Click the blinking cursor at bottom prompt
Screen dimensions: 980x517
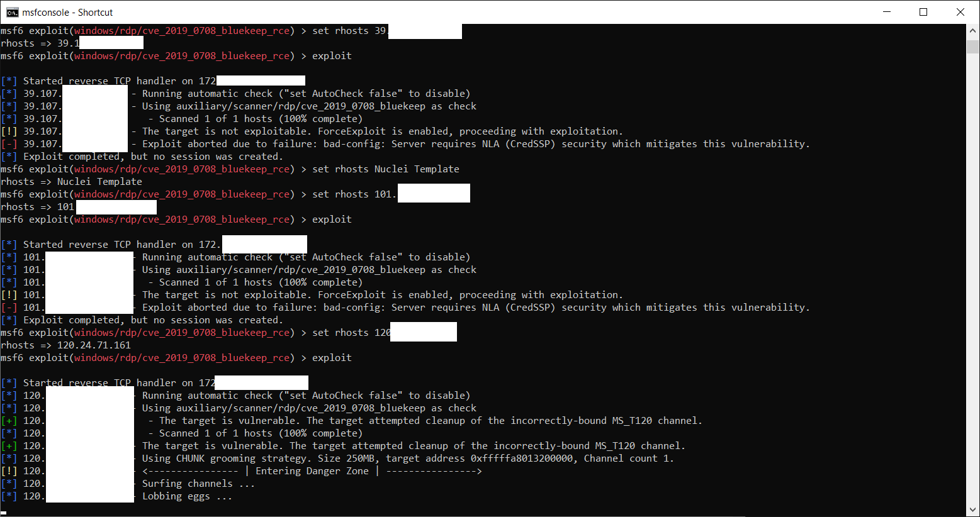[4, 513]
